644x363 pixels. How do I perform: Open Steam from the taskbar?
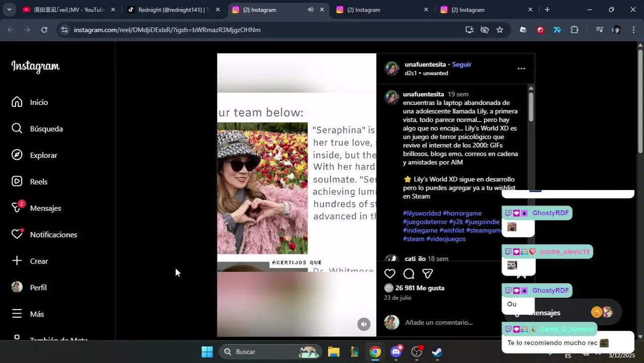437,351
